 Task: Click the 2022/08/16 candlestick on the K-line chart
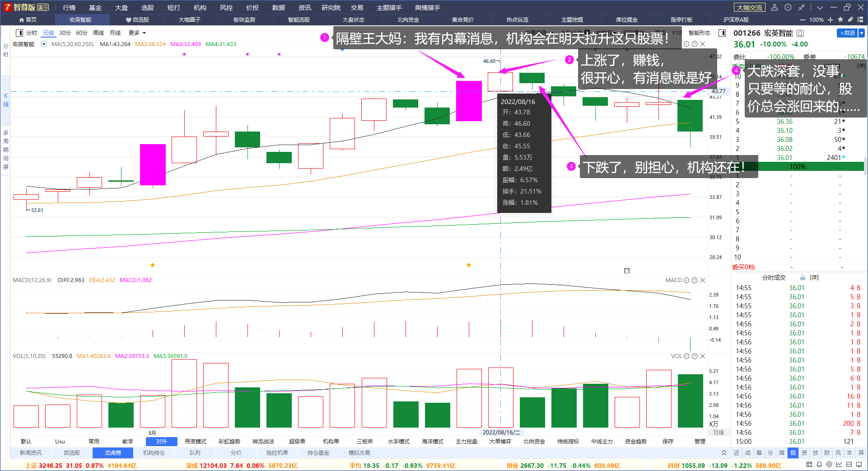pyautogui.click(x=500, y=81)
